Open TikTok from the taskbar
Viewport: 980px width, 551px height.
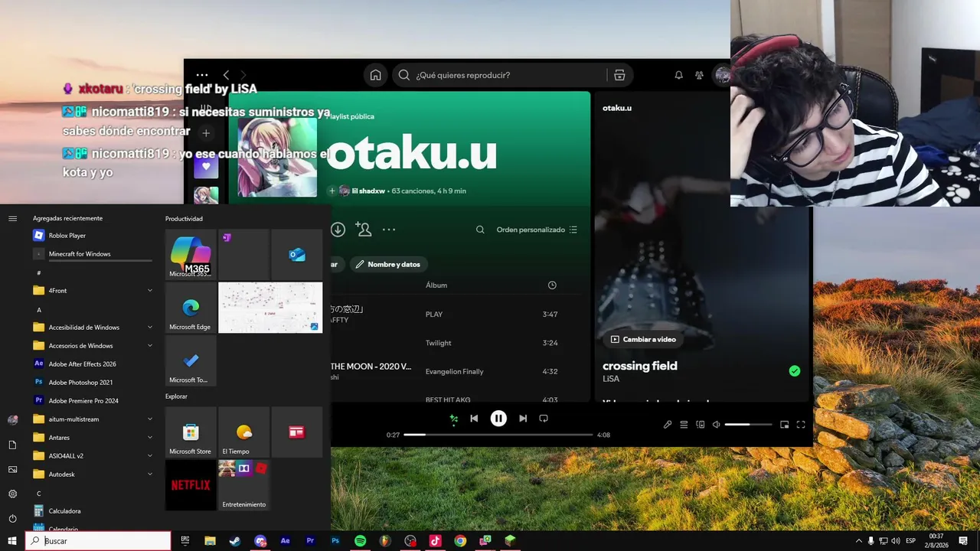(x=435, y=541)
